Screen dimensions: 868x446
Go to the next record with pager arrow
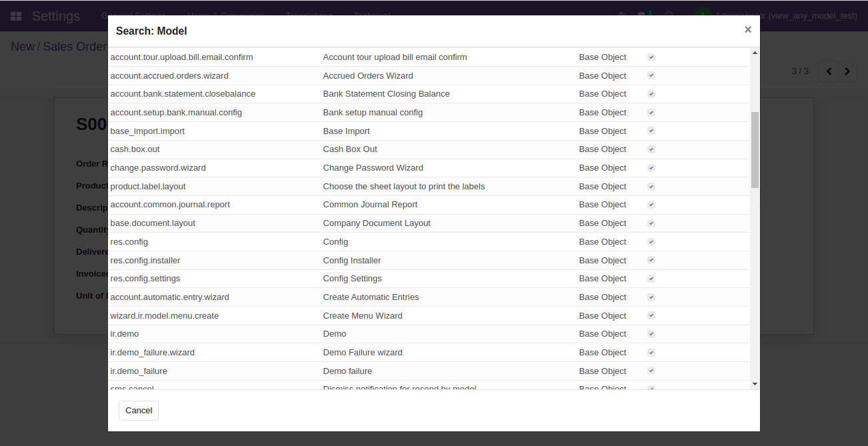(x=847, y=71)
